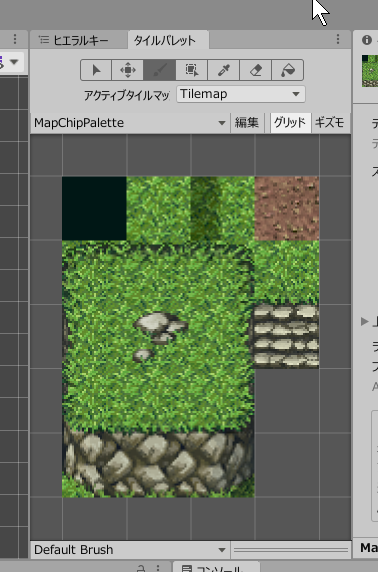
Task: Activate the eyedropper Picker tool
Action: click(x=223, y=70)
